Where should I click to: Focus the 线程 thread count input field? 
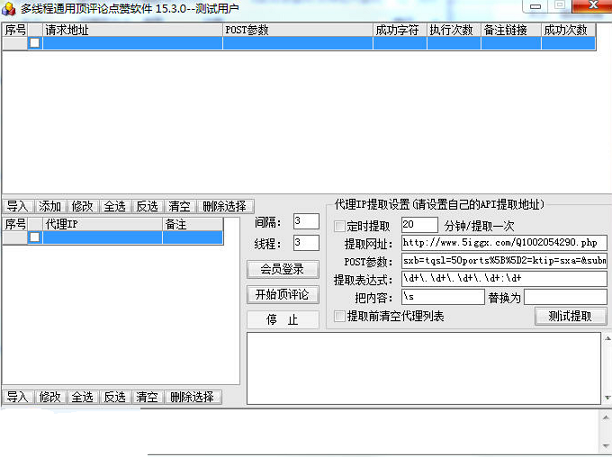(306, 243)
